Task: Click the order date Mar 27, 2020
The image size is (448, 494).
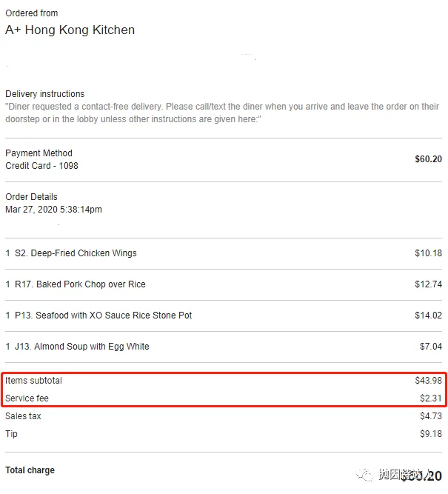Action: coord(32,210)
